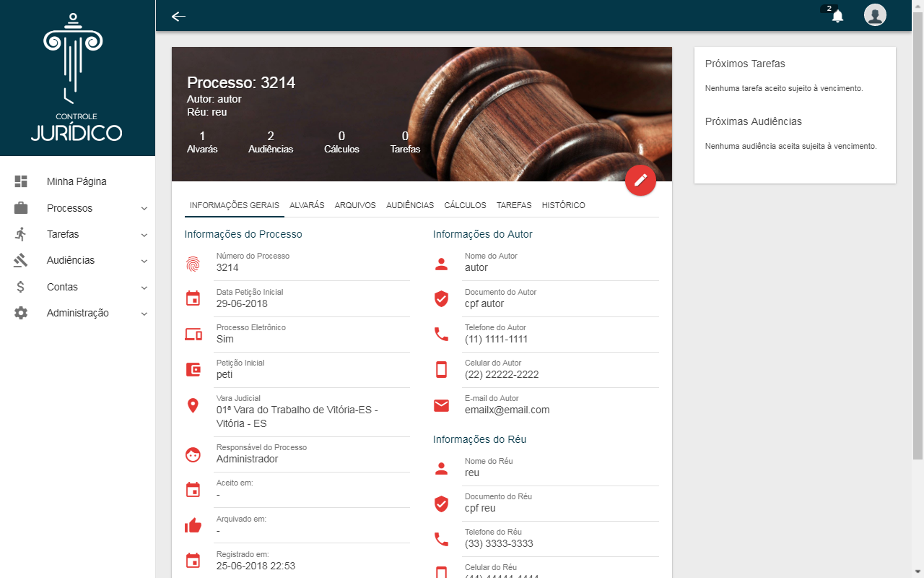
Task: Expand the Processos menu chevron
Action: click(144, 209)
